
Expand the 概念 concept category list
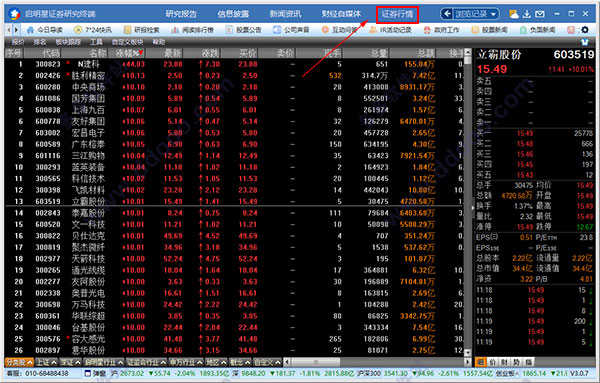[x=240, y=362]
